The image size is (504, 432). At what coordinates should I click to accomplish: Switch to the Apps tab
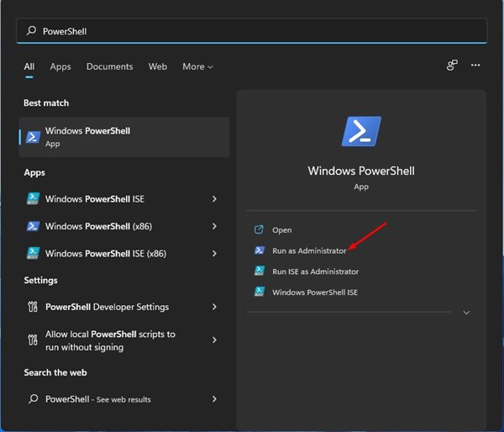point(60,66)
